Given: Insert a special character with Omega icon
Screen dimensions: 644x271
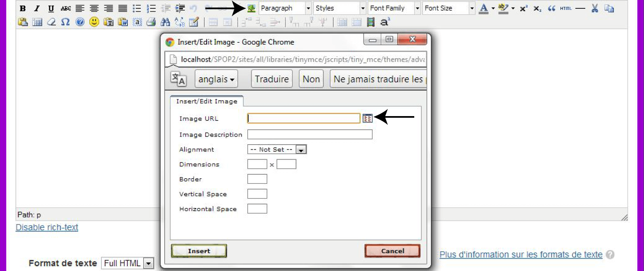Looking at the screenshot, I should pyautogui.click(x=65, y=22).
